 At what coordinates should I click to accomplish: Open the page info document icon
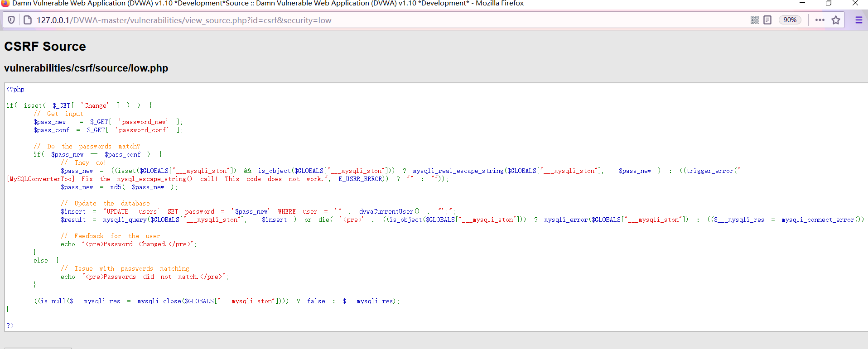point(28,20)
